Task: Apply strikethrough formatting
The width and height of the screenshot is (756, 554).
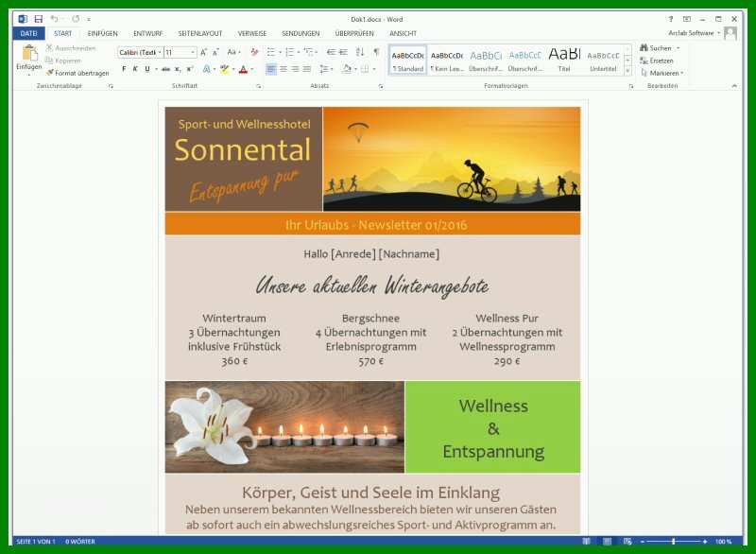Action: click(x=166, y=69)
